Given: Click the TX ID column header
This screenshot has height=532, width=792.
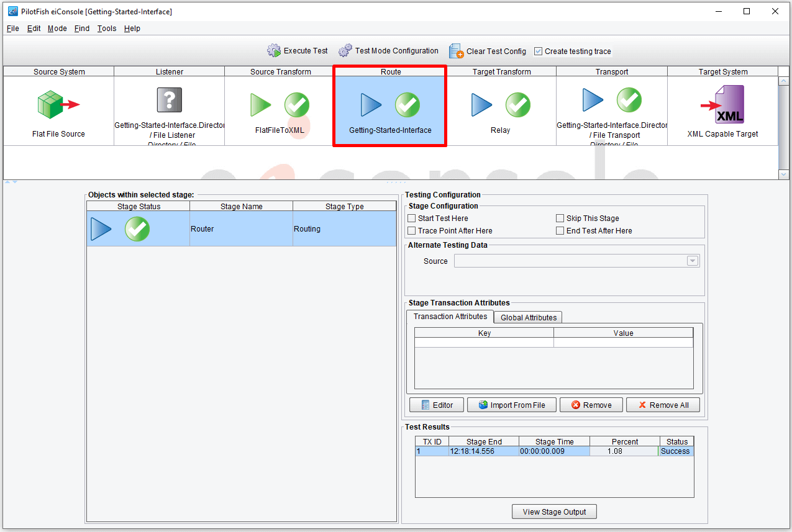Looking at the screenshot, I should pos(432,441).
